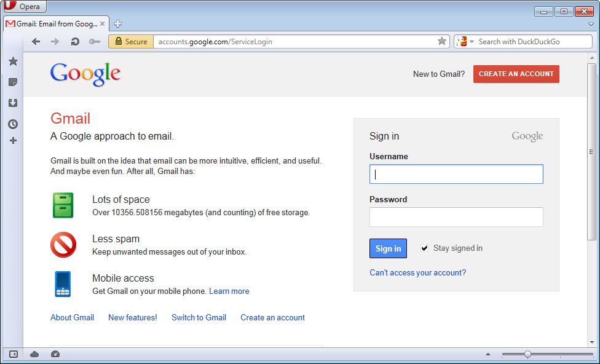Open the Opera main menu

[x=23, y=7]
